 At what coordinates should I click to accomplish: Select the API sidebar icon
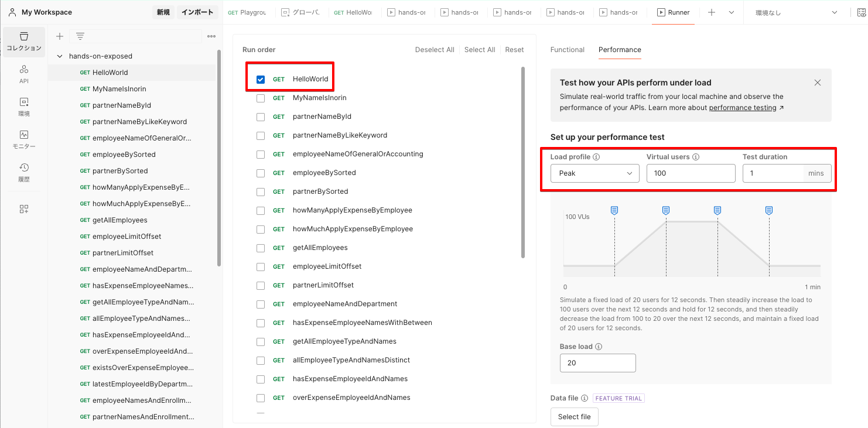23,74
